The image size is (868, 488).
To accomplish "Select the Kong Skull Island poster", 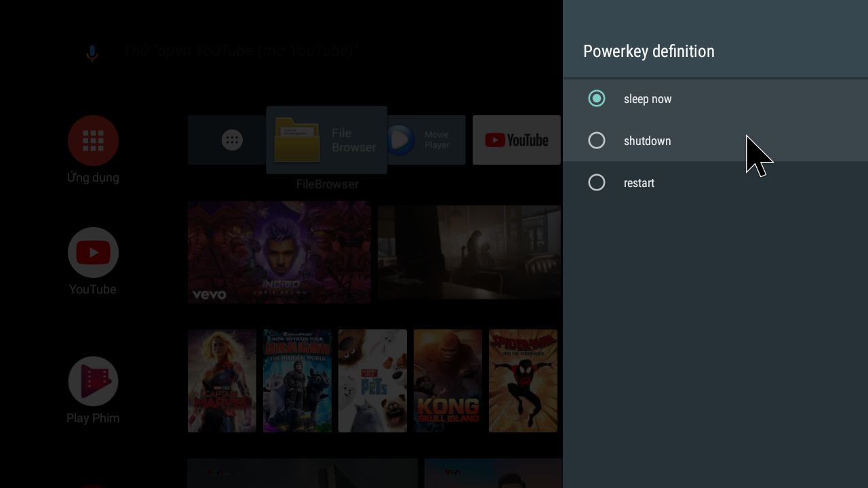I will (448, 381).
